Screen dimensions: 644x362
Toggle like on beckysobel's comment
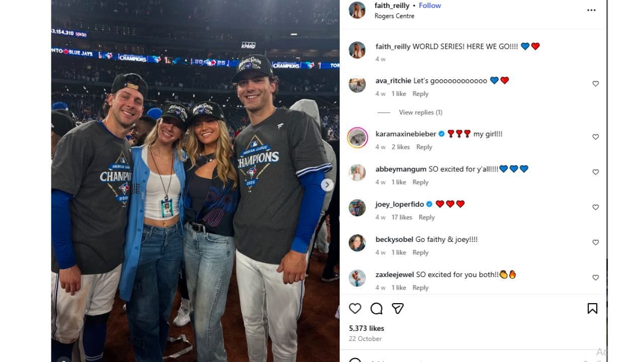(x=595, y=242)
